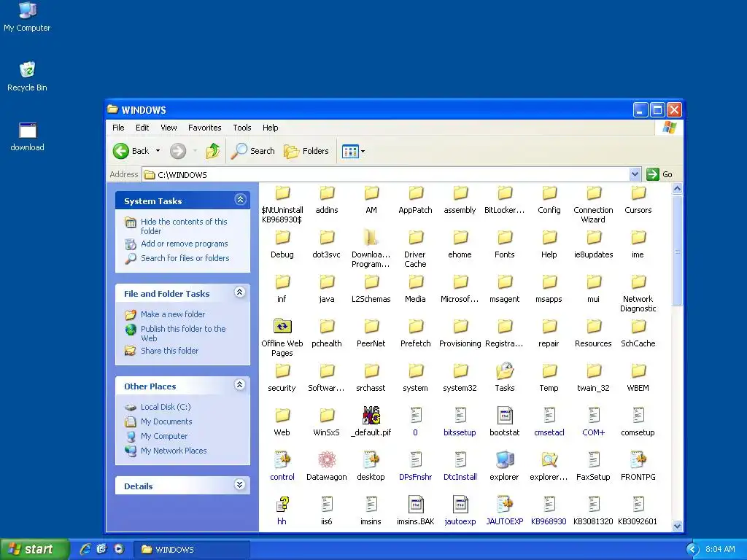The height and width of the screenshot is (560, 747).
Task: Click the Start button
Action: [x=34, y=549]
